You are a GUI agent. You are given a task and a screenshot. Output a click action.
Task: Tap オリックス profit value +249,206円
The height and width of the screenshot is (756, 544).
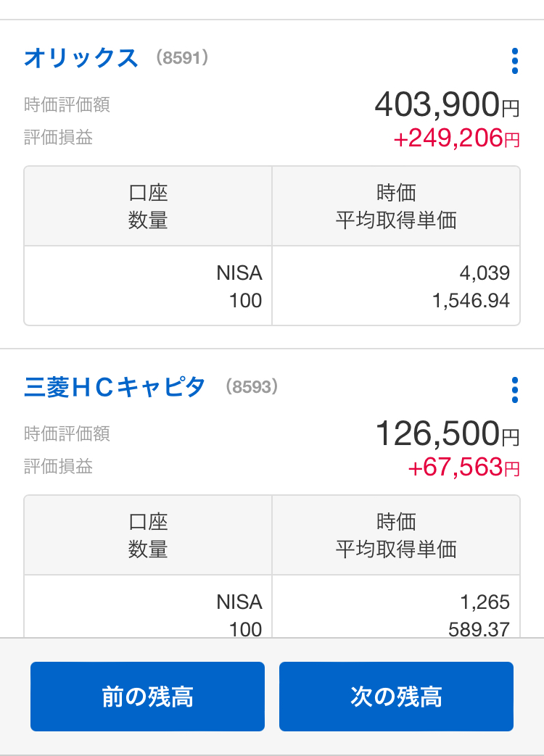(456, 138)
